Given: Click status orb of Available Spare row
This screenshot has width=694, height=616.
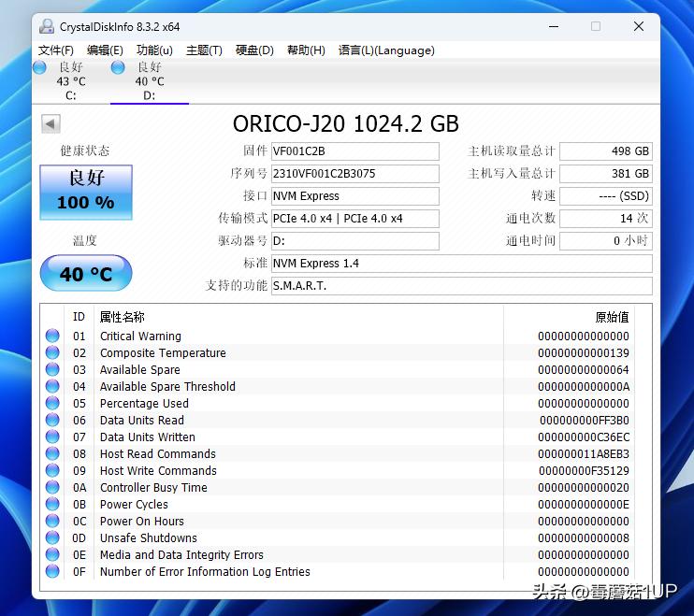Looking at the screenshot, I should [52, 369].
